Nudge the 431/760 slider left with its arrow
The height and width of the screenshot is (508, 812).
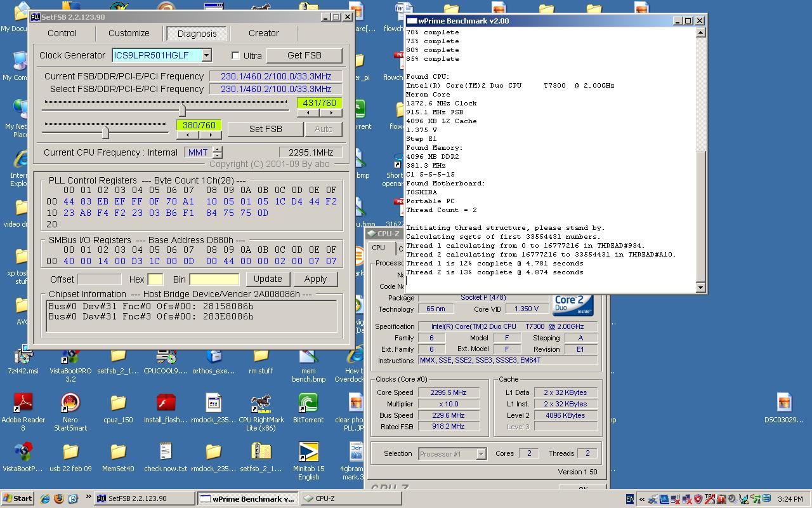click(308, 112)
